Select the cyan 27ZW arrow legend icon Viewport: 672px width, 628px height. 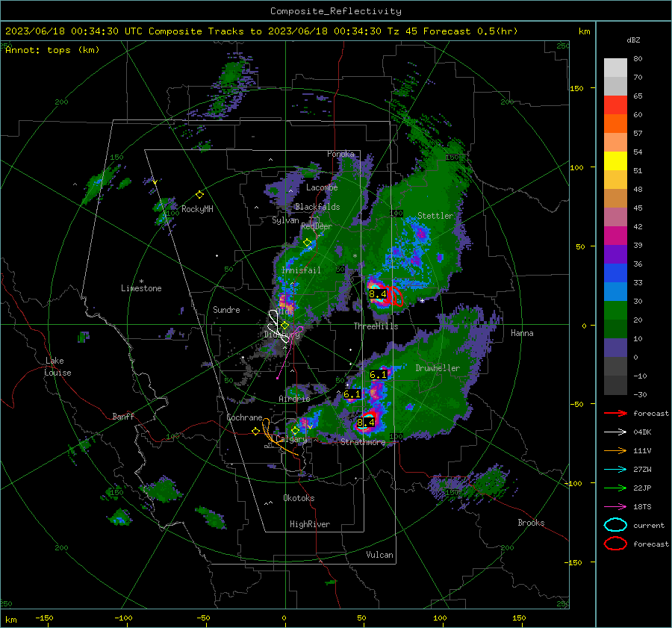615,470
